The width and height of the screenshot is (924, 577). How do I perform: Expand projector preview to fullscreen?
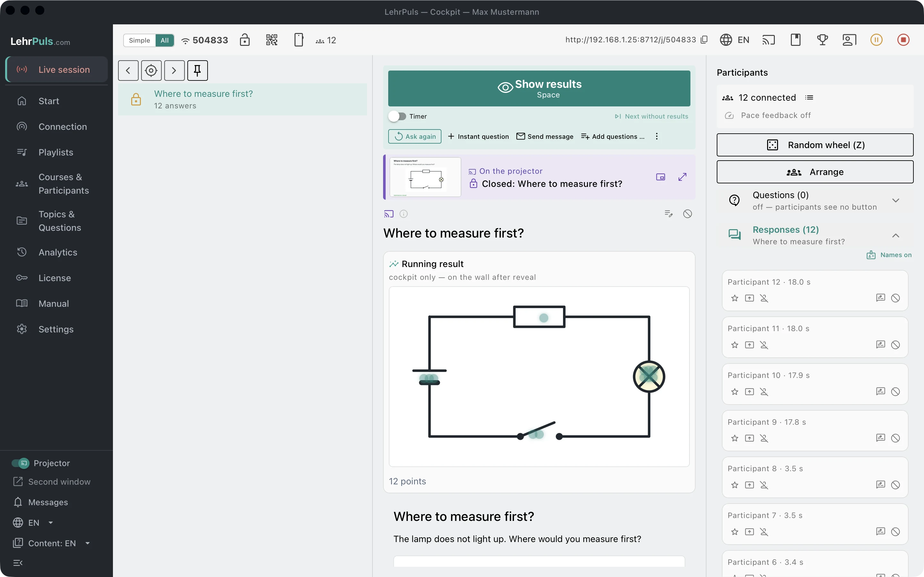point(682,177)
